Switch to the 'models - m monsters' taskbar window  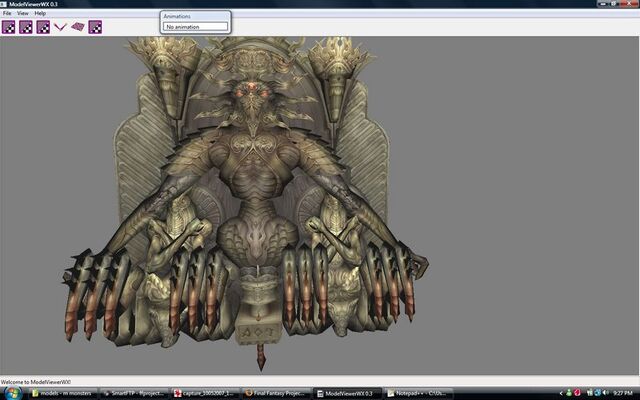[64, 393]
